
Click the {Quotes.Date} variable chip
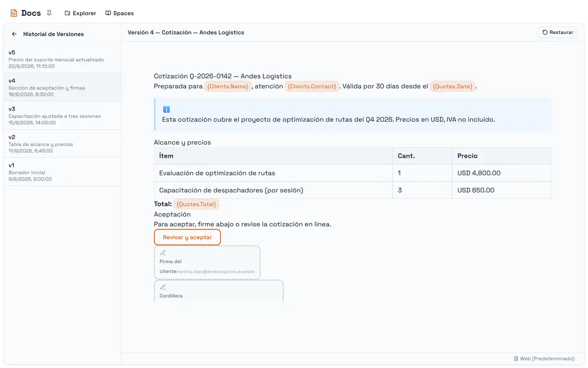click(x=452, y=86)
